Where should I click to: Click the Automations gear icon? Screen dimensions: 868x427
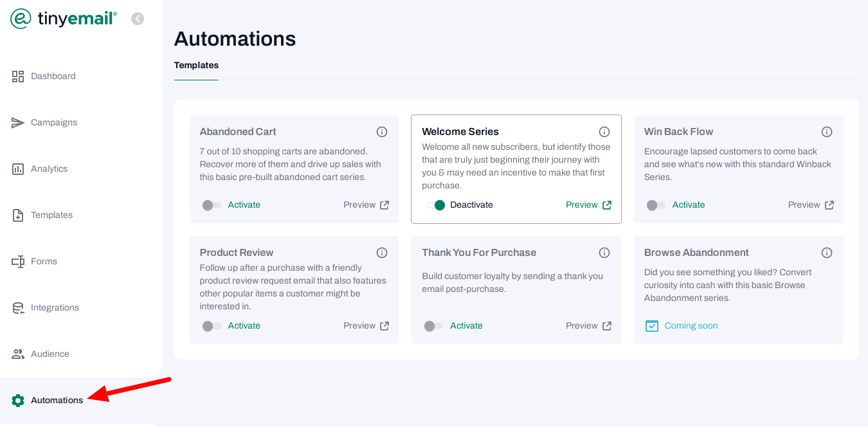18,400
